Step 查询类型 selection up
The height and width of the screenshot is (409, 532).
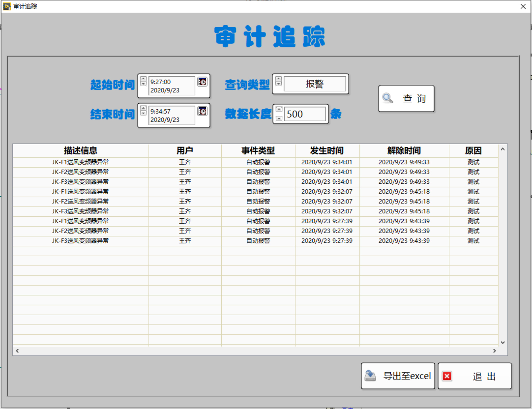click(279, 79)
